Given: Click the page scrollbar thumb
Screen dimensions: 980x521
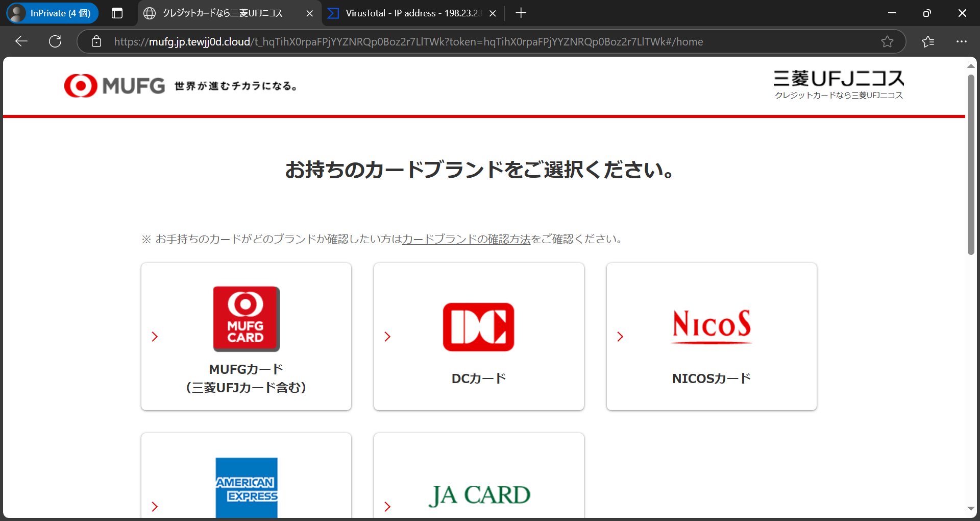Looking at the screenshot, I should click(x=971, y=164).
